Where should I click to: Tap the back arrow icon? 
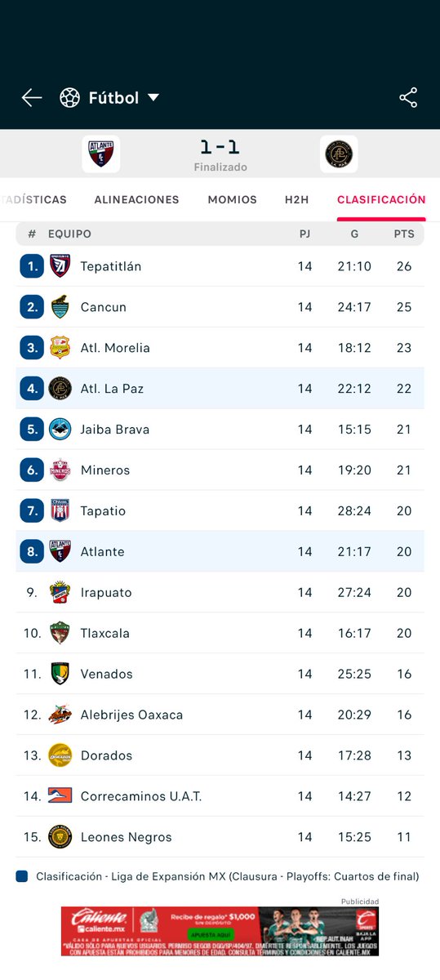click(x=32, y=98)
